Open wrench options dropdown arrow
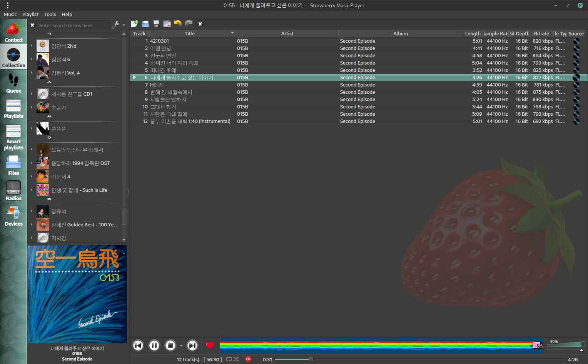Screen dimensions: 588x364 pyautogui.click(x=124, y=25)
